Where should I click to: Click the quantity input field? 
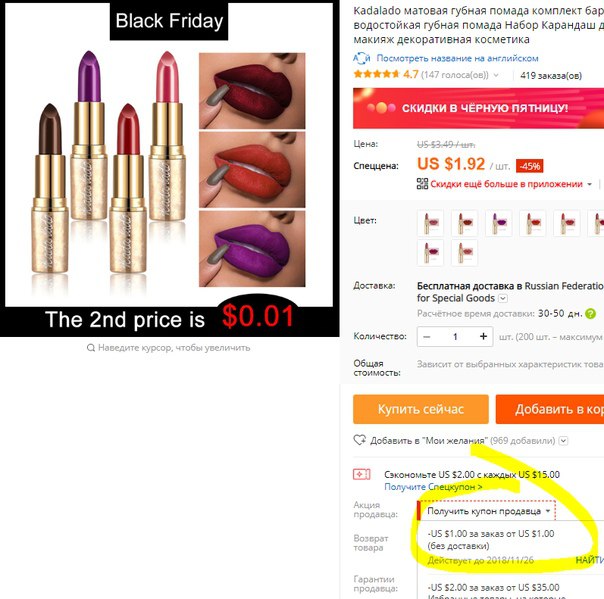pos(455,337)
